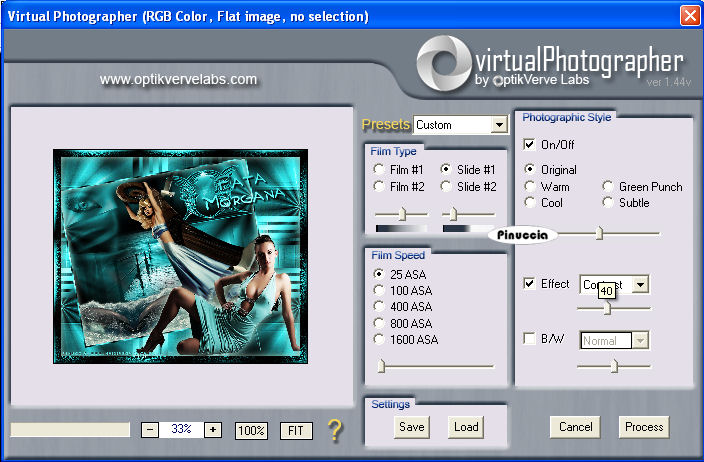
Task: Click the Save settings button
Action: point(412,427)
